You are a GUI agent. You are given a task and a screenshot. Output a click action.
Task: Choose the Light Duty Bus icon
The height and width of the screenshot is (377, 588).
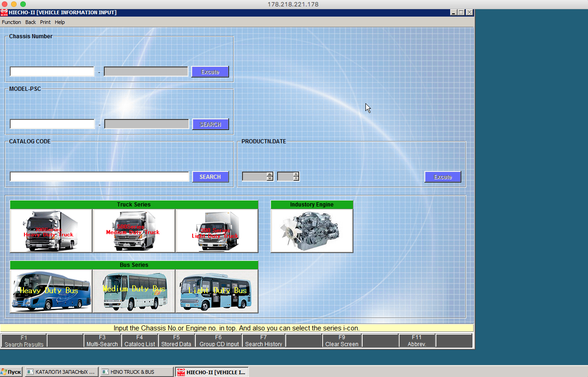pos(217,291)
